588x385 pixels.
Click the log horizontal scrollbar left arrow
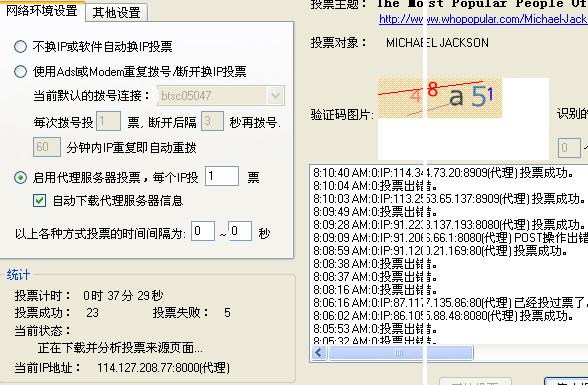(x=320, y=353)
